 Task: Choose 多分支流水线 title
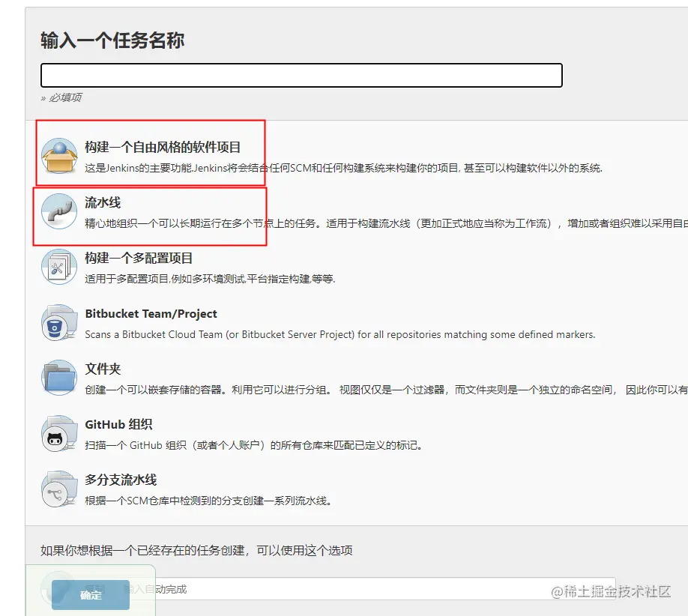tap(121, 480)
